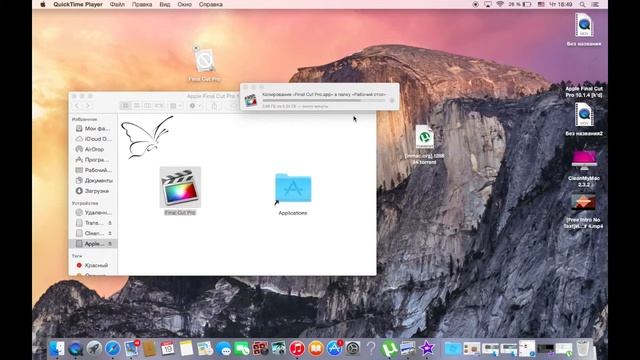Image resolution: width=640 pixels, height=360 pixels.
Task: Select the first QuickTime movie file on desktop
Action: [584, 25]
